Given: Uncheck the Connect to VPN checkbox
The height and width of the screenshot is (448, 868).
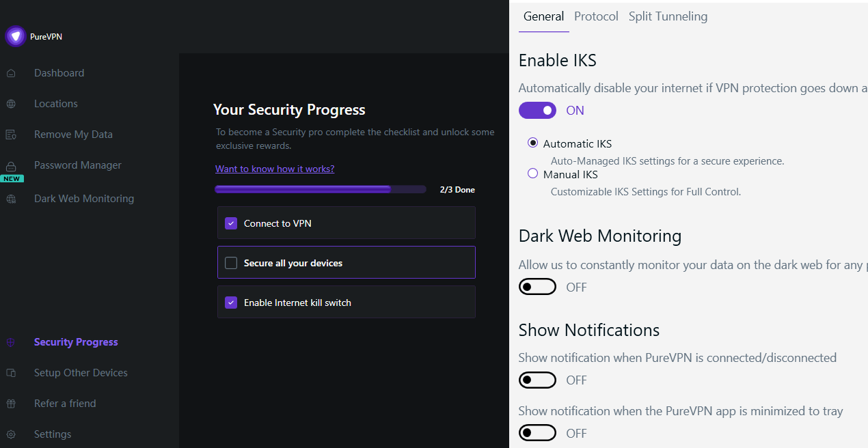Looking at the screenshot, I should click(x=231, y=223).
